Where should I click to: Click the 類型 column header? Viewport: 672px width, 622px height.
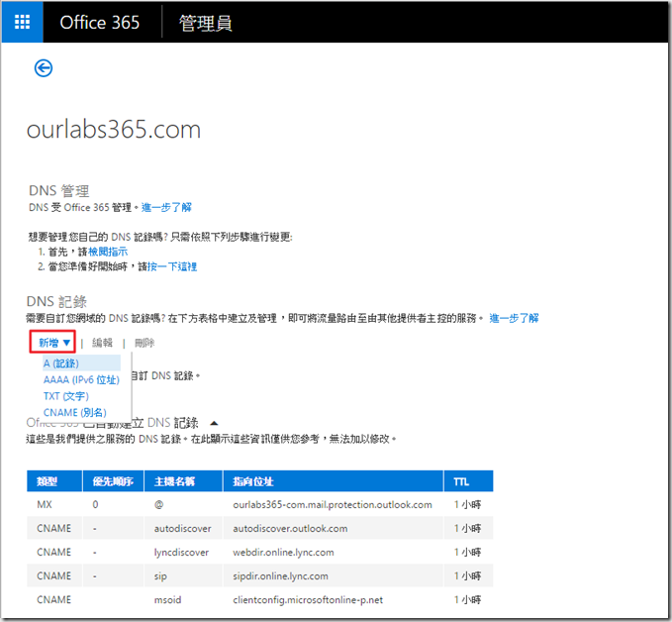tap(46, 481)
